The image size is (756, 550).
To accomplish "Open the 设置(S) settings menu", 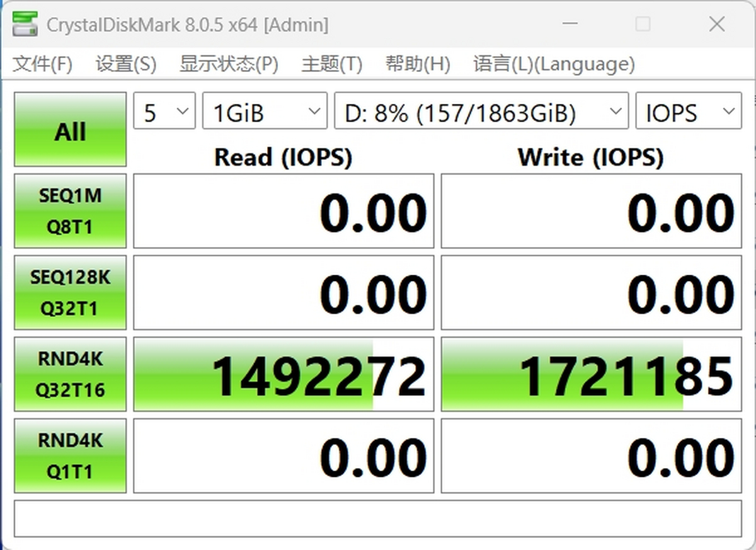I will pos(125,64).
